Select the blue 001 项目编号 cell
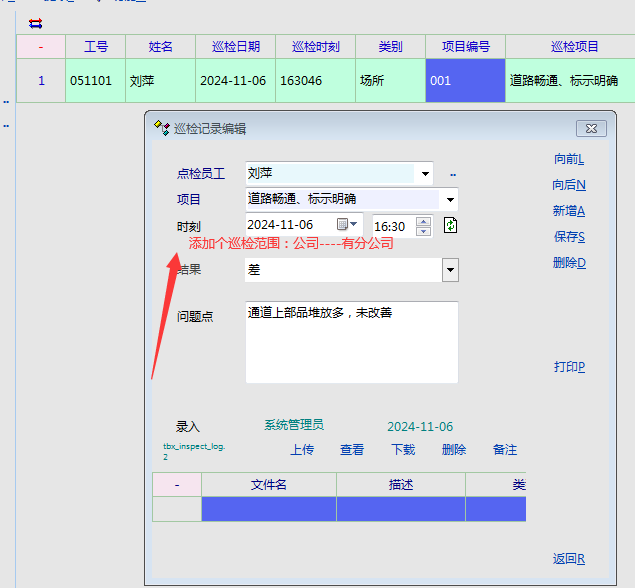Image resolution: width=635 pixels, height=588 pixels. pos(465,81)
